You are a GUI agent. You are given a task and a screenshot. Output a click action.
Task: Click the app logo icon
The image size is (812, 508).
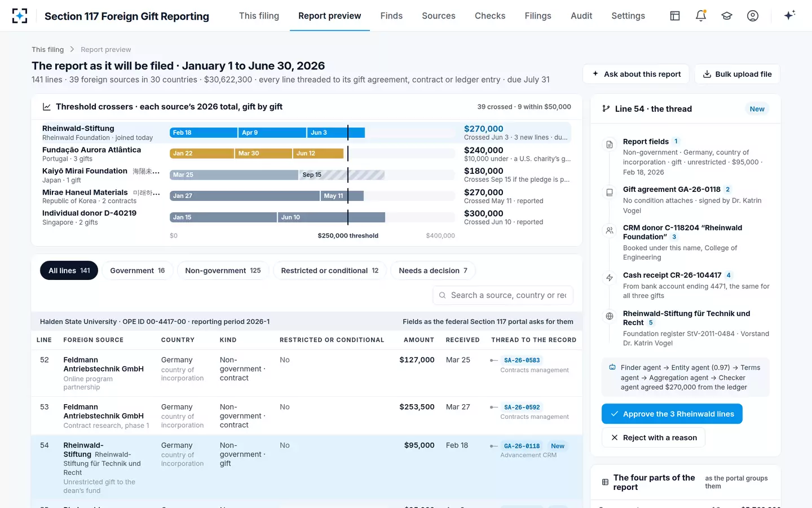point(20,16)
